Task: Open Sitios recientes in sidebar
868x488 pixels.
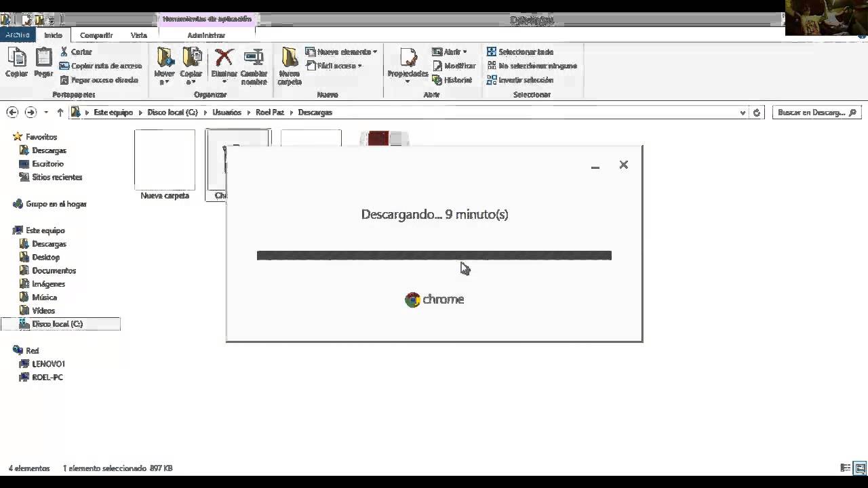Action: pos(57,177)
